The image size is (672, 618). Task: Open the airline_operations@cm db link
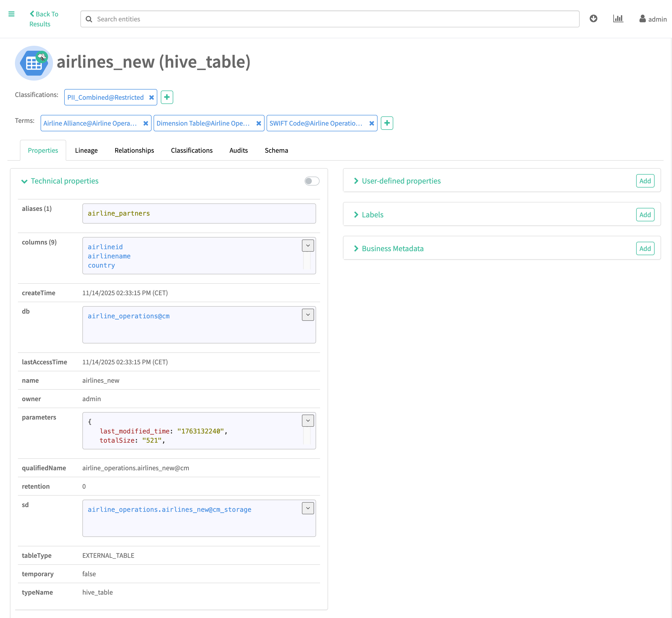(x=128, y=316)
